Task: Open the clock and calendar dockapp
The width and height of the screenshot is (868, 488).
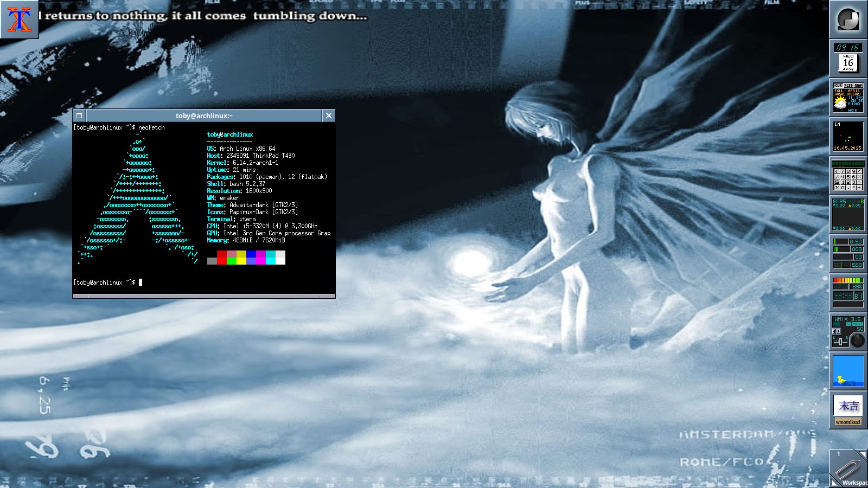Action: tap(848, 58)
